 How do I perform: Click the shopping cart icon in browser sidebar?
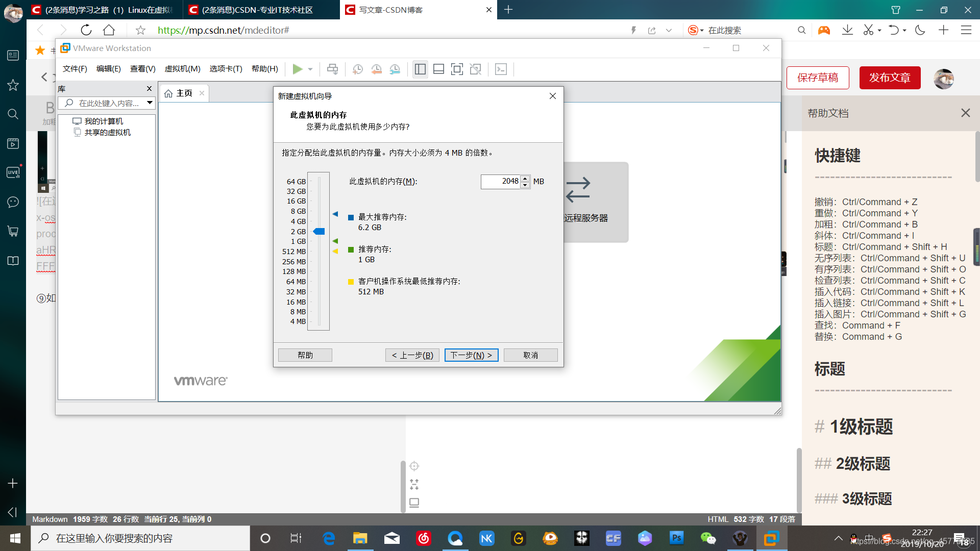(13, 231)
